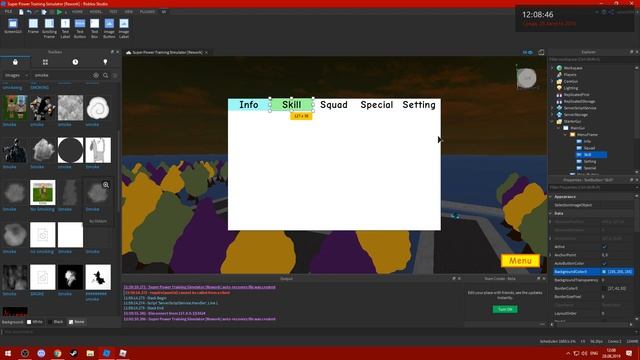Click the Setting button in menu frame
The image size is (640, 360).
[x=419, y=104]
